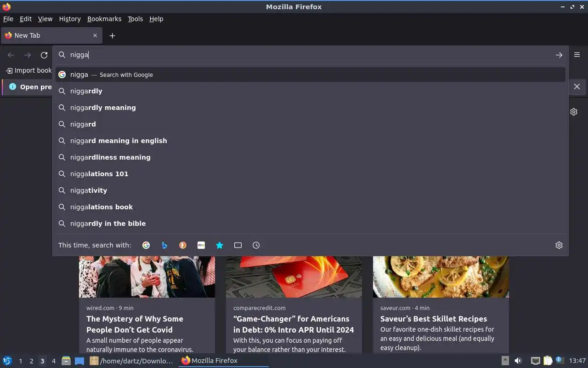Open the New Tab personalize gear icon

tap(574, 112)
